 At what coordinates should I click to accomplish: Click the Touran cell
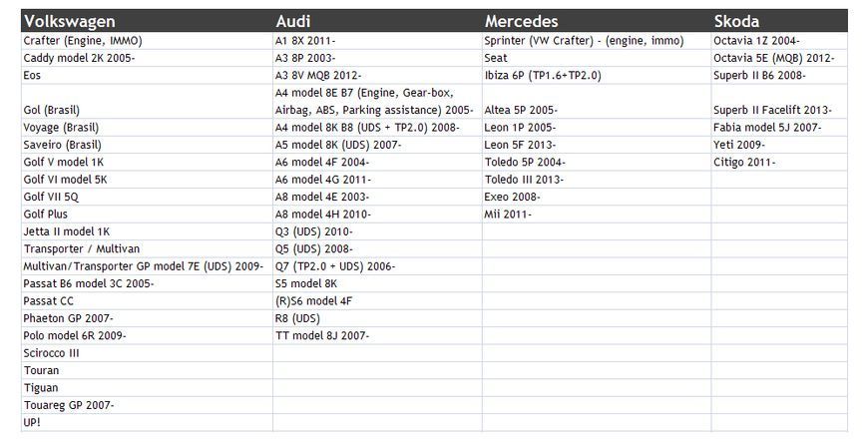(x=147, y=370)
